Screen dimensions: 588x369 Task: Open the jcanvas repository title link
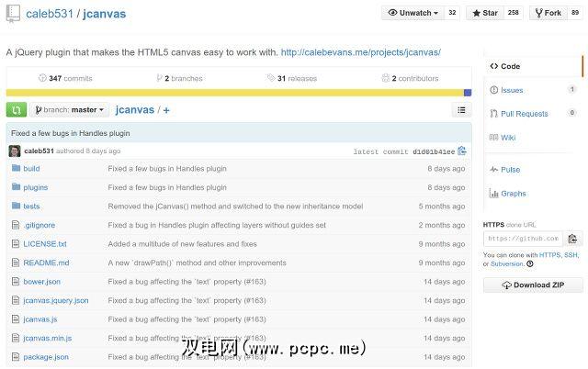[104, 14]
